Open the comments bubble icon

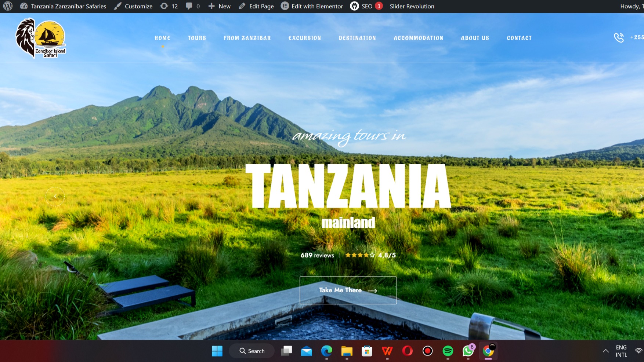pos(193,6)
